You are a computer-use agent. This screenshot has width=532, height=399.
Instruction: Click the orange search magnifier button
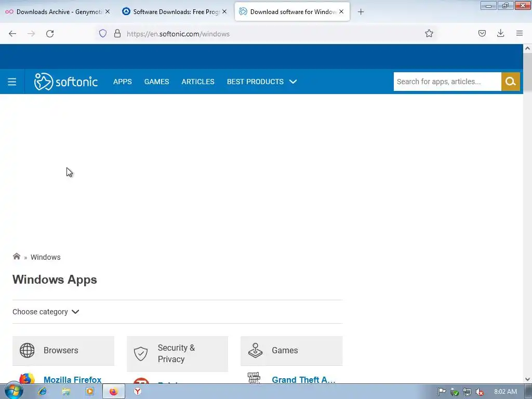tap(511, 82)
